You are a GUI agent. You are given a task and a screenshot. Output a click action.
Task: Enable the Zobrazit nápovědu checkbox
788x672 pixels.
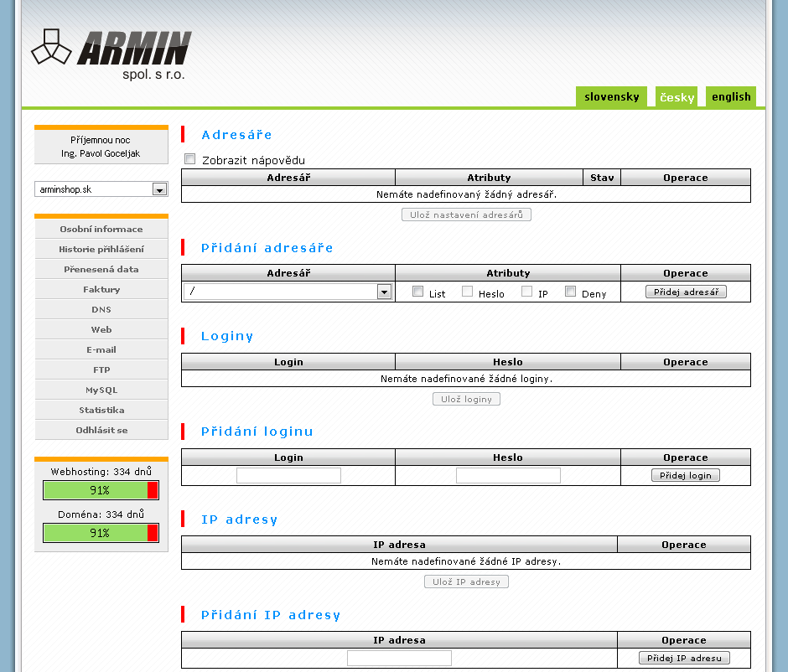(190, 159)
